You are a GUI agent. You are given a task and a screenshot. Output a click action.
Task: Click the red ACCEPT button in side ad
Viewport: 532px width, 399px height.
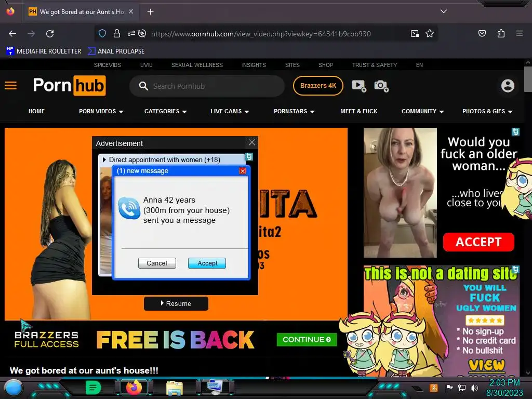tap(478, 242)
